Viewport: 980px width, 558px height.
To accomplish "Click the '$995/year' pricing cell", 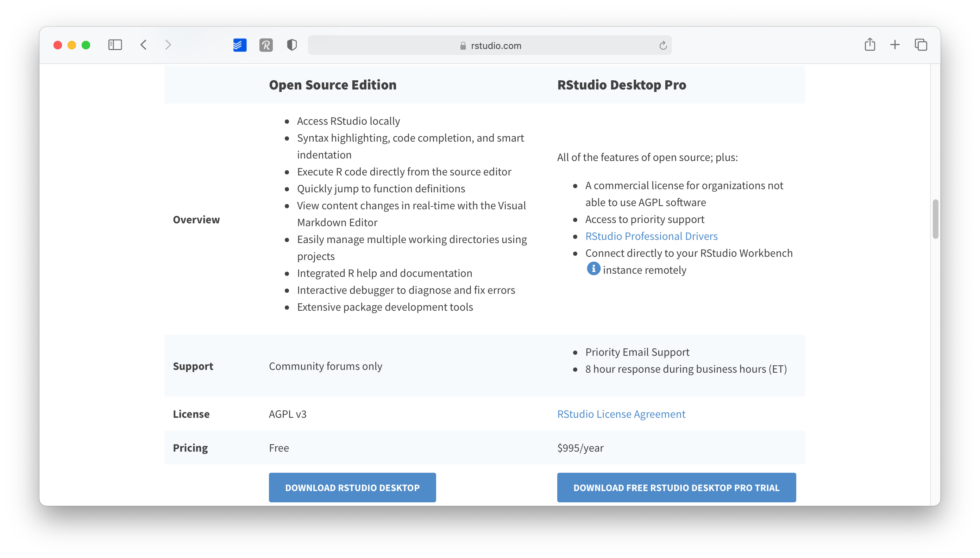I will pyautogui.click(x=580, y=448).
